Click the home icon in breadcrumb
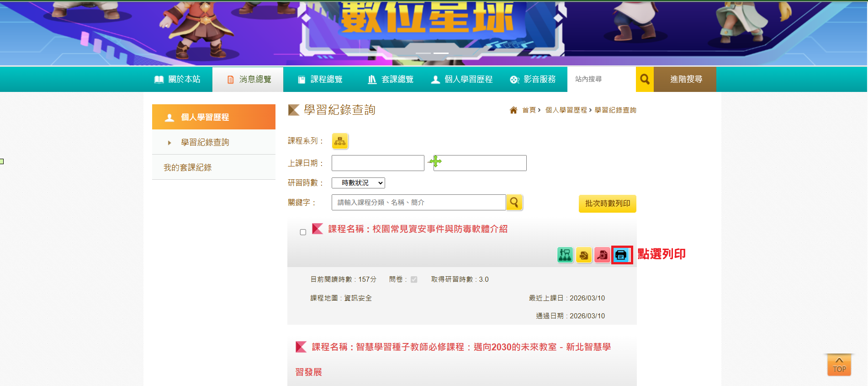The image size is (868, 386). click(513, 110)
